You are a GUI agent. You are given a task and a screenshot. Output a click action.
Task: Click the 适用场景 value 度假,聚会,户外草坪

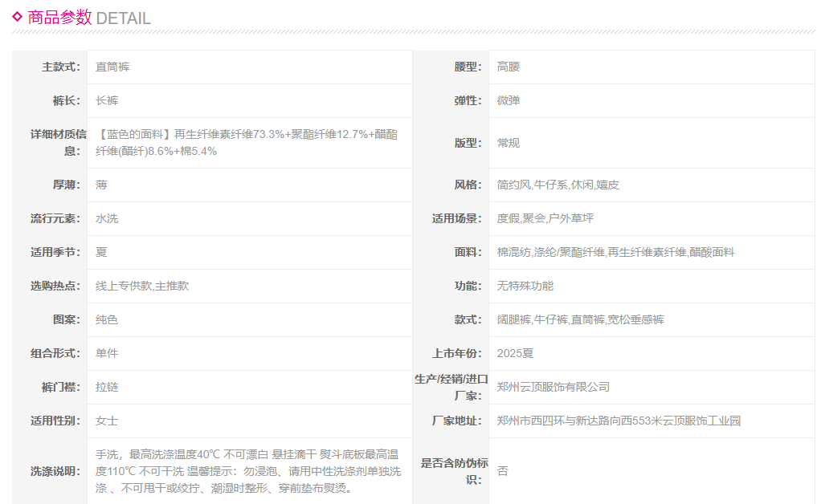(545, 218)
